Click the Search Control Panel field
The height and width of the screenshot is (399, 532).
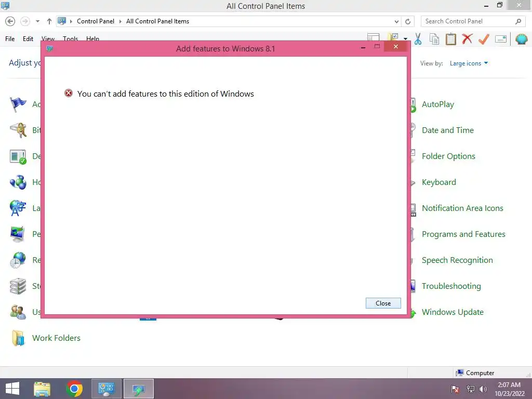tap(473, 21)
